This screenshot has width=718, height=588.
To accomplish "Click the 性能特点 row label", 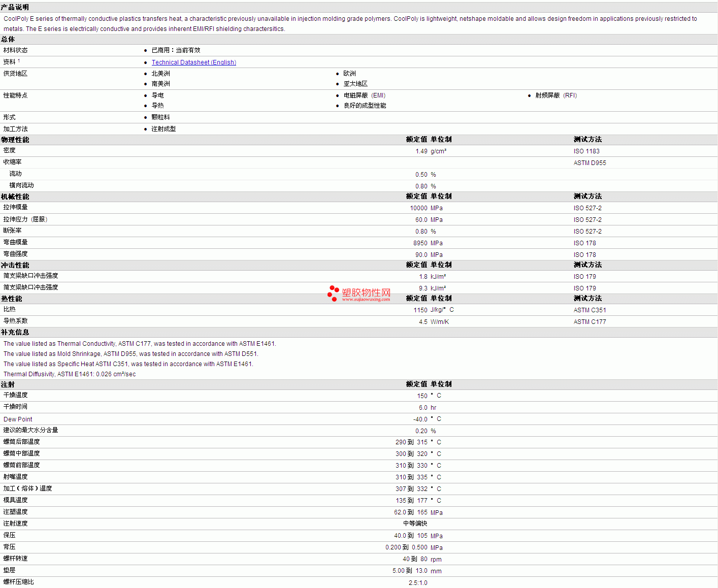I will (16, 95).
